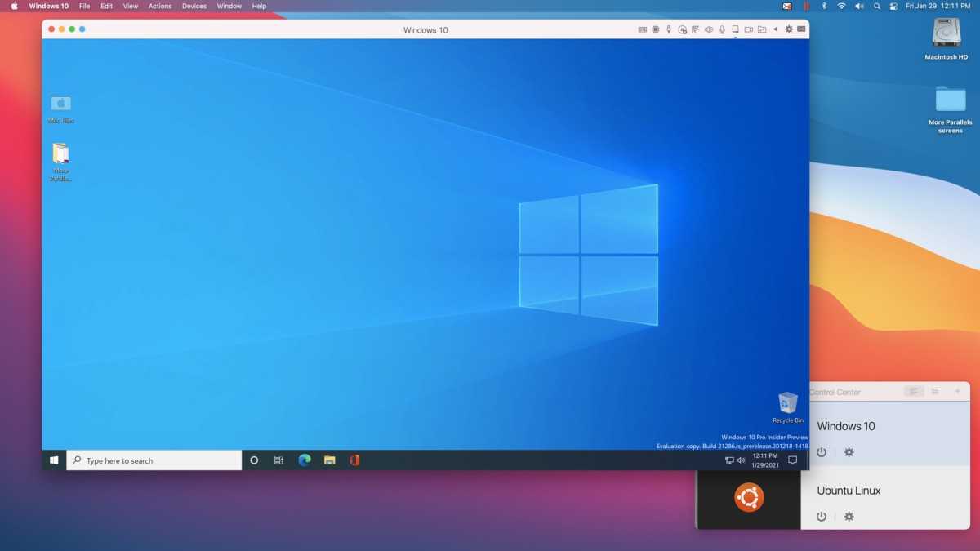The image size is (980, 551).
Task: Click the Type here to search box
Action: 155,460
